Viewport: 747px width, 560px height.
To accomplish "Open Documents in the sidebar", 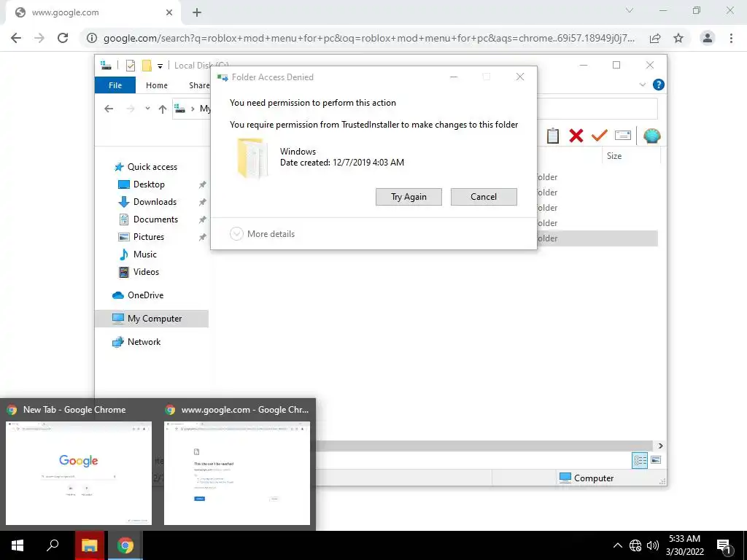I will (148, 219).
